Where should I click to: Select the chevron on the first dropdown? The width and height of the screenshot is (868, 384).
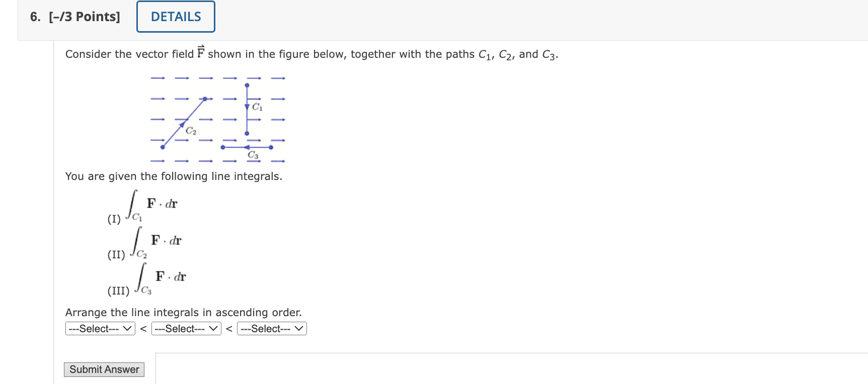click(128, 328)
